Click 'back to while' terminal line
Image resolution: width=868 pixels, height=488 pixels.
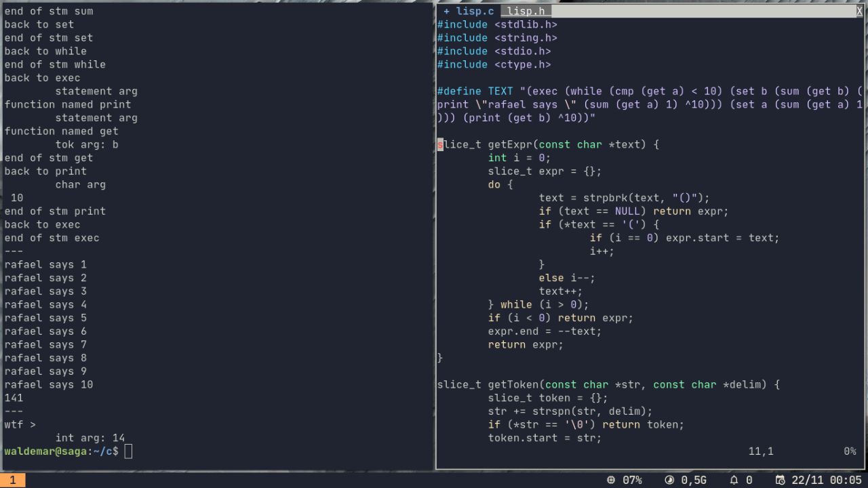(45, 52)
